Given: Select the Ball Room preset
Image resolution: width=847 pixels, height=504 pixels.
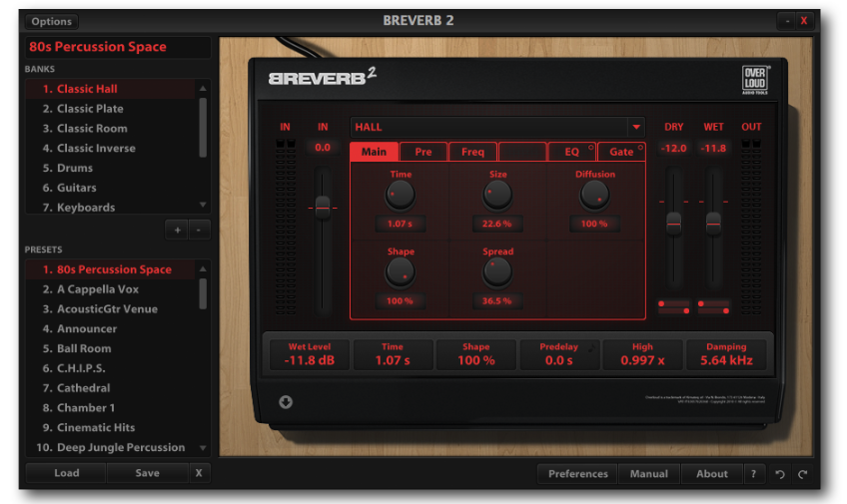Looking at the screenshot, I should [x=111, y=348].
